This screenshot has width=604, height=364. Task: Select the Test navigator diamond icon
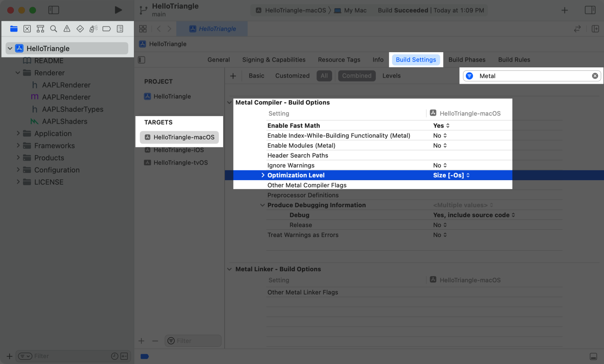click(x=80, y=29)
